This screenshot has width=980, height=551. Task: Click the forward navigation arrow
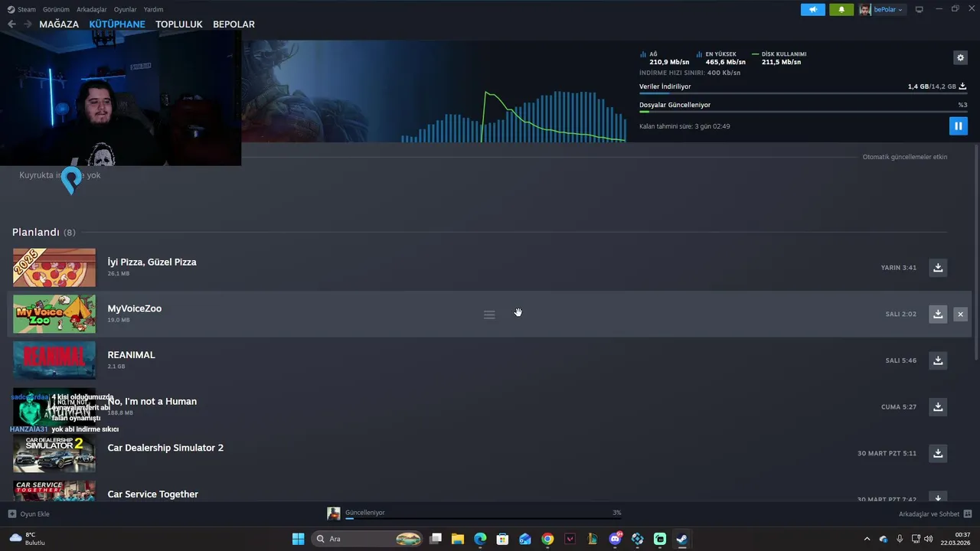coord(28,24)
